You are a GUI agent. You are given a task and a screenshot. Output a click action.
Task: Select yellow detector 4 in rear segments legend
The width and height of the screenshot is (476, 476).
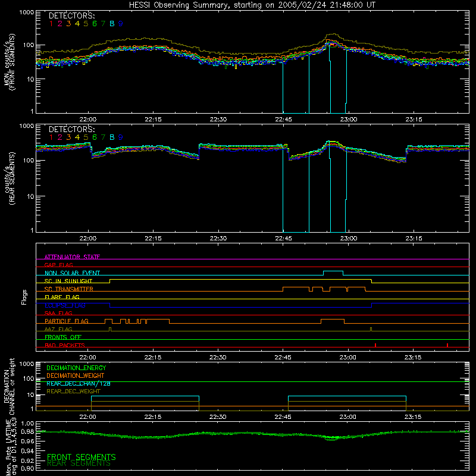tap(77, 137)
